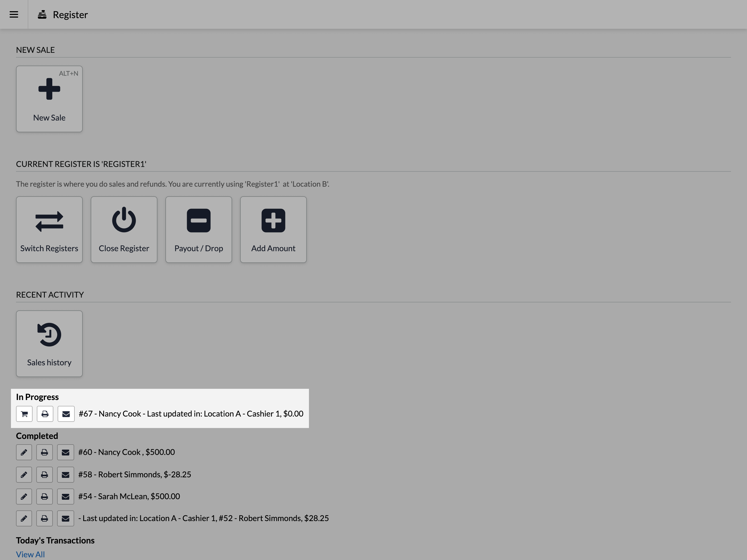Click the email icon on sale #58
Image resolution: width=747 pixels, height=560 pixels.
[65, 474]
